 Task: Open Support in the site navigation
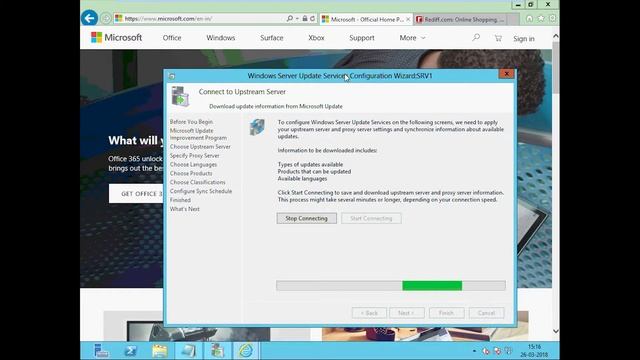362,38
